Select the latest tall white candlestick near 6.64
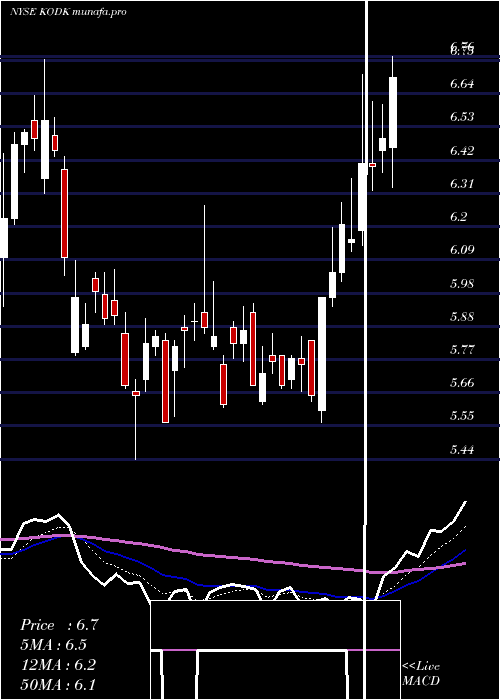The height and width of the screenshot is (700, 500). click(x=393, y=112)
